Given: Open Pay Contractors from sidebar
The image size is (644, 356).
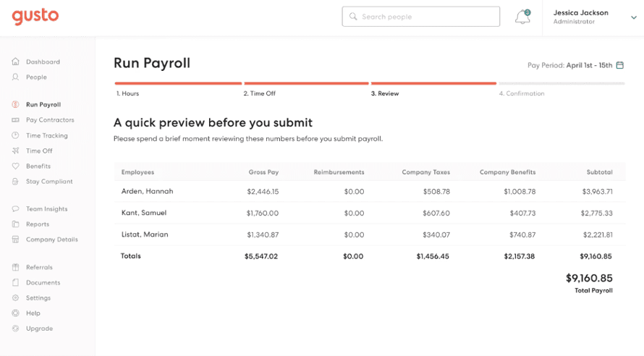Looking at the screenshot, I should 50,120.
